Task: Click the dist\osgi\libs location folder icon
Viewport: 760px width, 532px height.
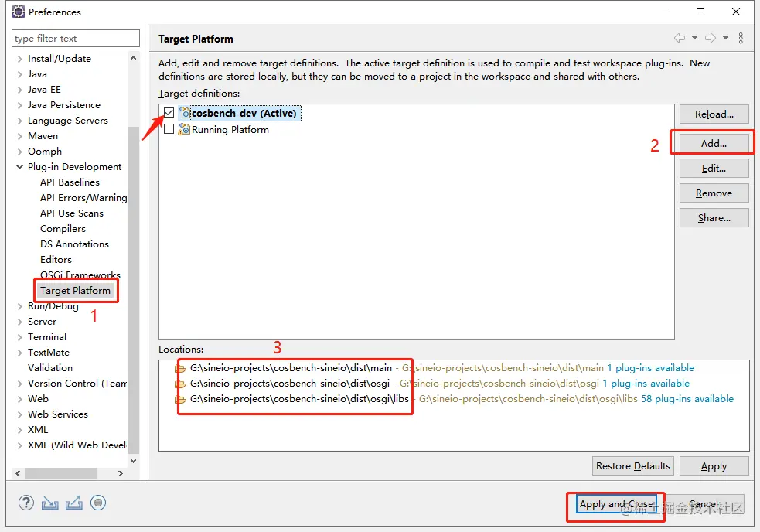Action: 181,400
